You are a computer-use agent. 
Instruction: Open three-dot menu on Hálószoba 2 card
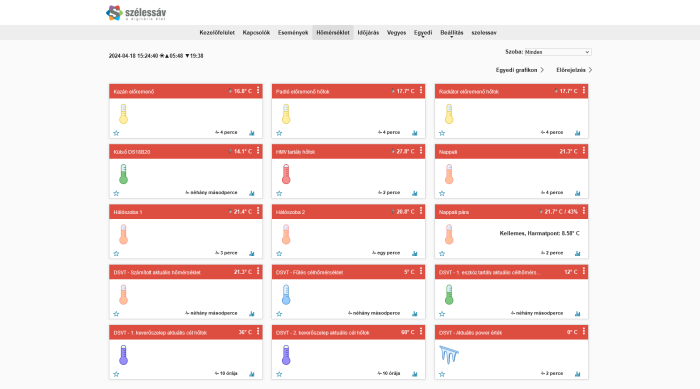[x=421, y=211]
